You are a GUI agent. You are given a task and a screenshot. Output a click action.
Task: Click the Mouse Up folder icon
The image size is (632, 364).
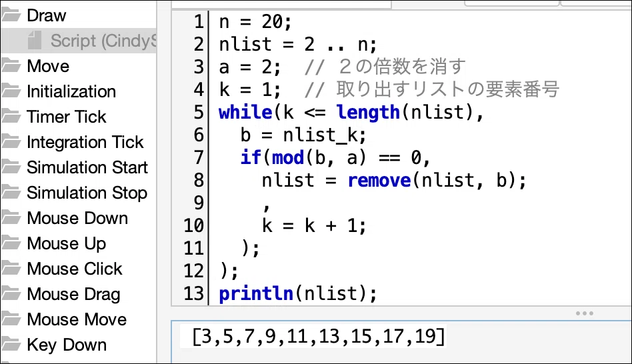pos(11,243)
